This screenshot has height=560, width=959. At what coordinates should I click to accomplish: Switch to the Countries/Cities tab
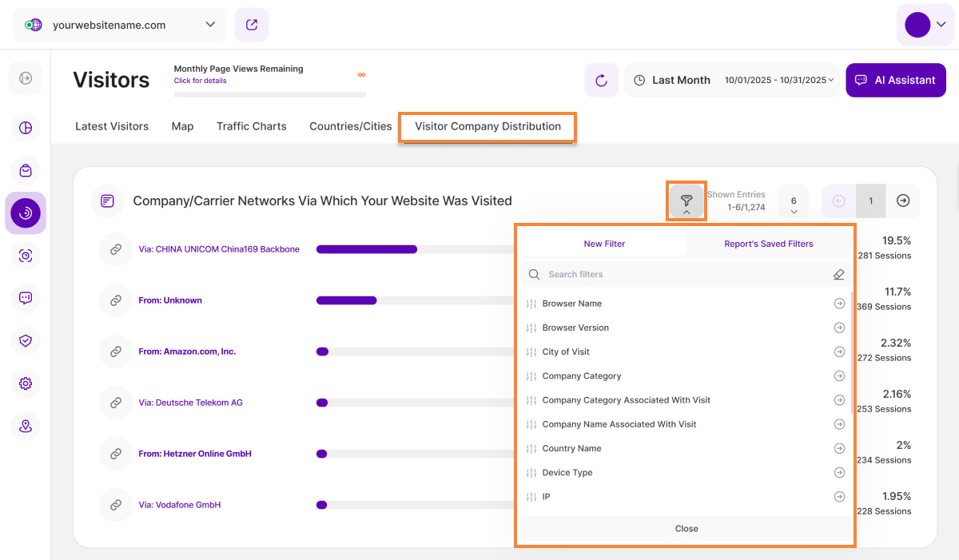click(350, 126)
